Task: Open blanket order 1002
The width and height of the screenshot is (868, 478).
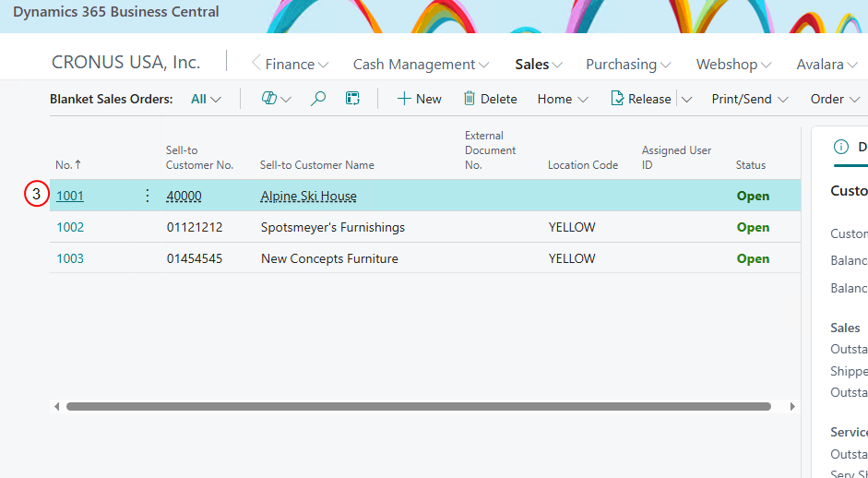Action: pyautogui.click(x=70, y=227)
